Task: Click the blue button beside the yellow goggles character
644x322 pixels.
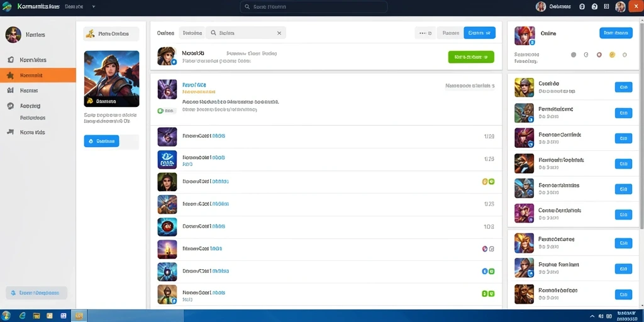Action: pos(623,87)
